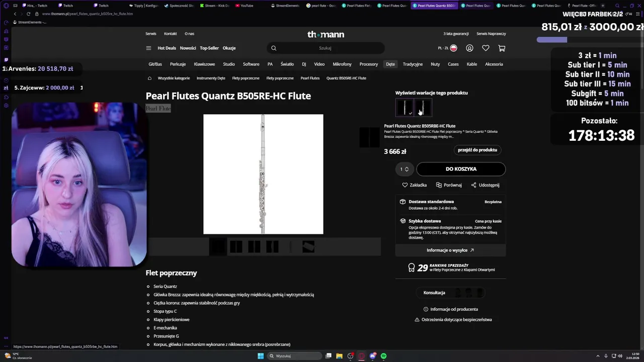Focus the Szukaj search field
This screenshot has width=644, height=362.
pyautogui.click(x=325, y=48)
